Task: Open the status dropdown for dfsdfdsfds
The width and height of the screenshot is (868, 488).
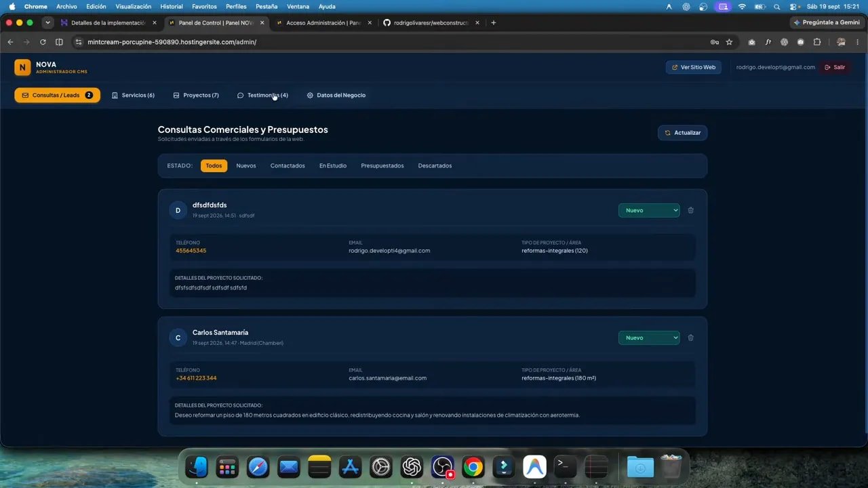Action: 649,210
